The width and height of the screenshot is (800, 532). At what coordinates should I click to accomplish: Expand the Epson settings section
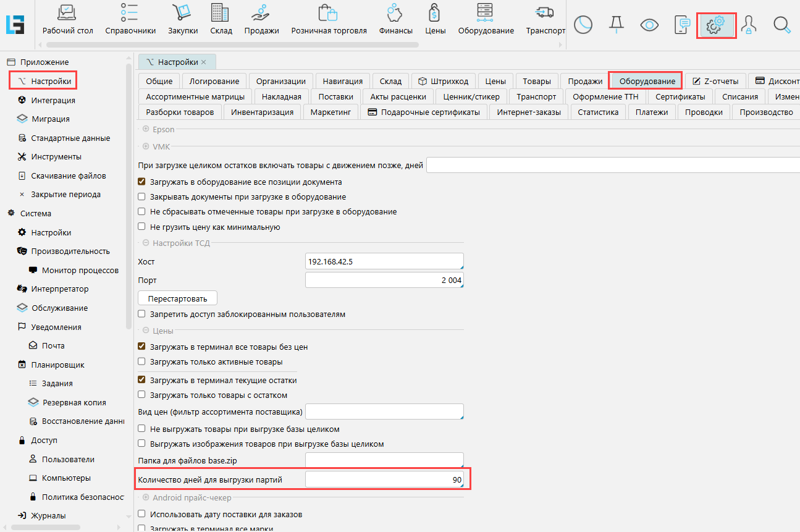146,129
